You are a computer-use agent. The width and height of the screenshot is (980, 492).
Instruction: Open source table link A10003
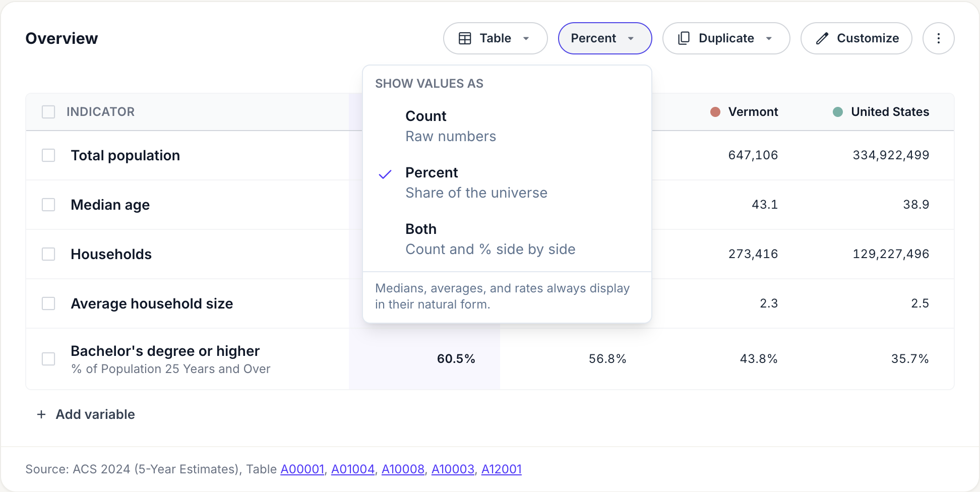tap(453, 469)
